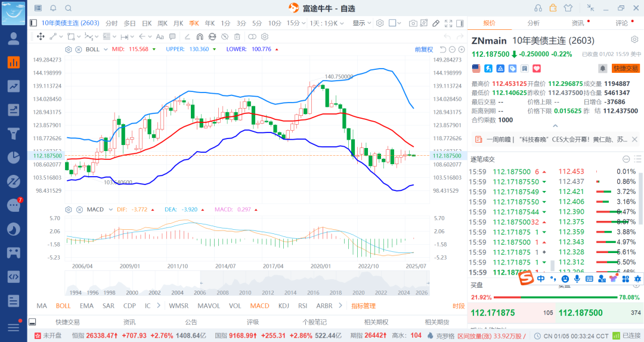Click the price alert bell icon
Image resolution: width=644 pixels, height=342 pixels.
tap(603, 69)
